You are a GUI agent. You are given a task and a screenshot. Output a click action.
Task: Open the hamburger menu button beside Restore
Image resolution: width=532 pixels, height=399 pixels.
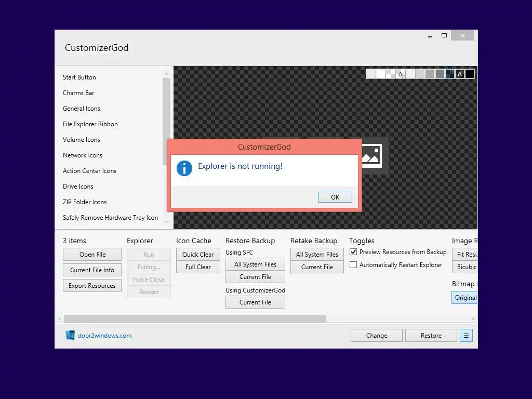[x=466, y=336]
